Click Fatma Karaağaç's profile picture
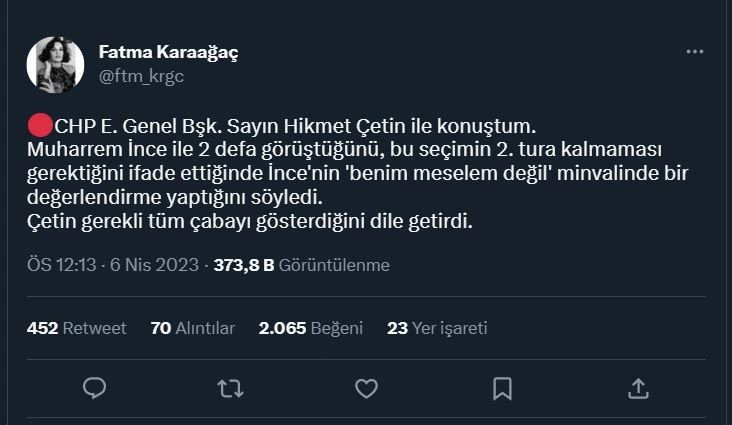 click(x=55, y=64)
